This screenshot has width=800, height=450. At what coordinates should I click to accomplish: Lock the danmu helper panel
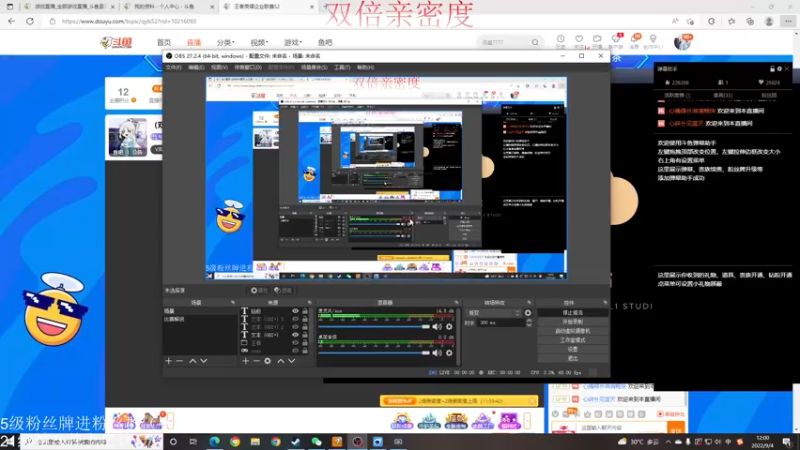[x=772, y=69]
